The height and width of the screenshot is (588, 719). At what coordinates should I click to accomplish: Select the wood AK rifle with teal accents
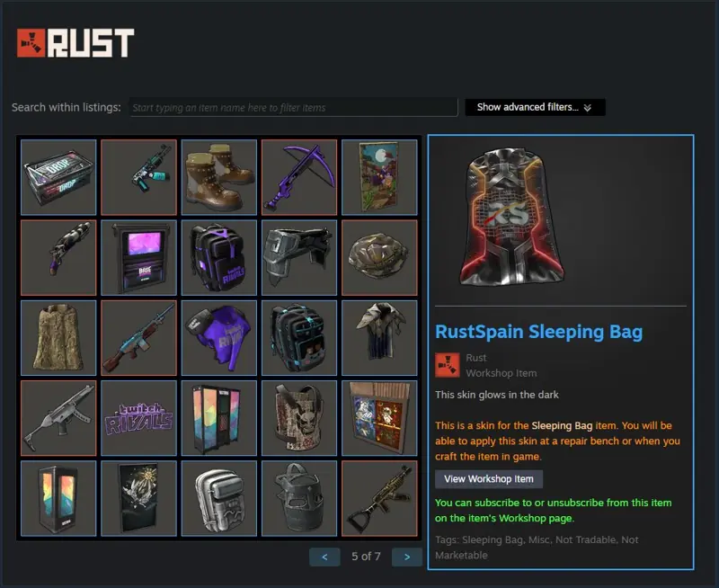tap(138, 337)
